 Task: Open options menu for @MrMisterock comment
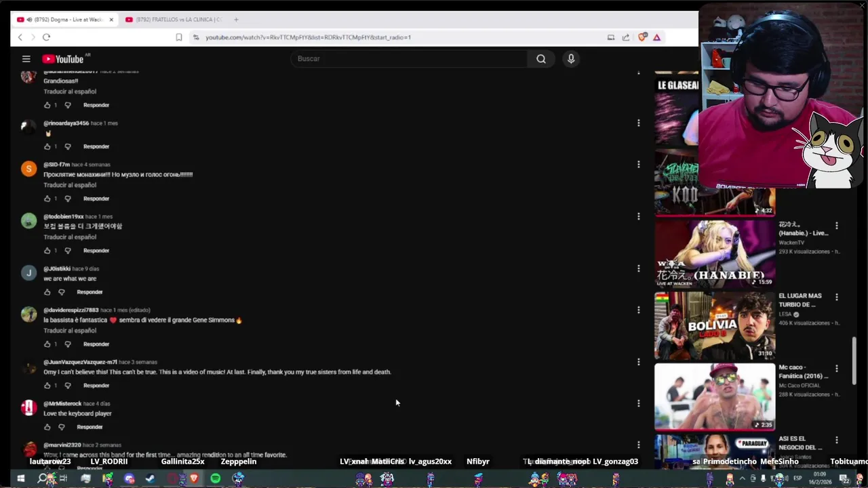point(638,403)
